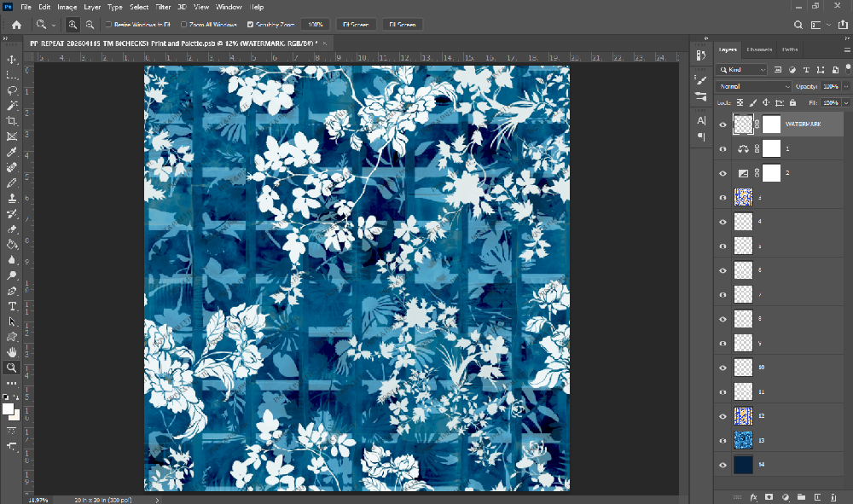
Task: Select the Paint Bucket tool
Action: point(11,245)
